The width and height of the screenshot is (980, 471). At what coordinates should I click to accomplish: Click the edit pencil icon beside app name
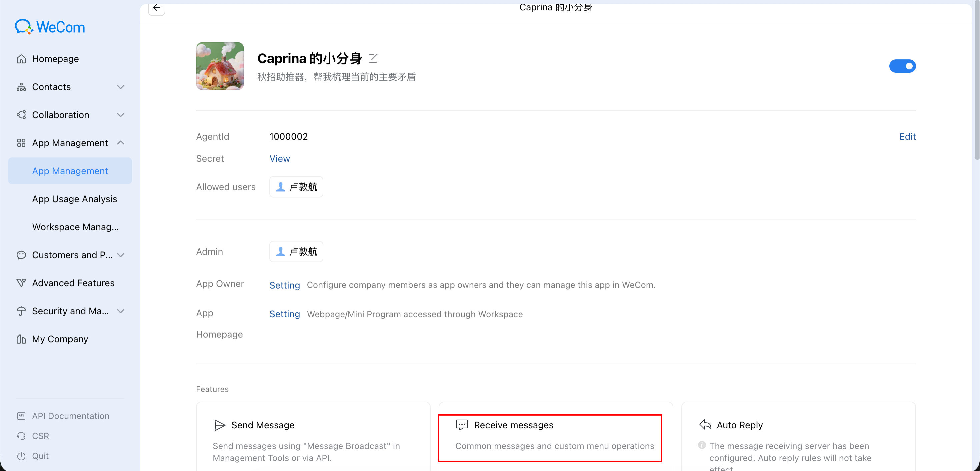[x=373, y=58]
